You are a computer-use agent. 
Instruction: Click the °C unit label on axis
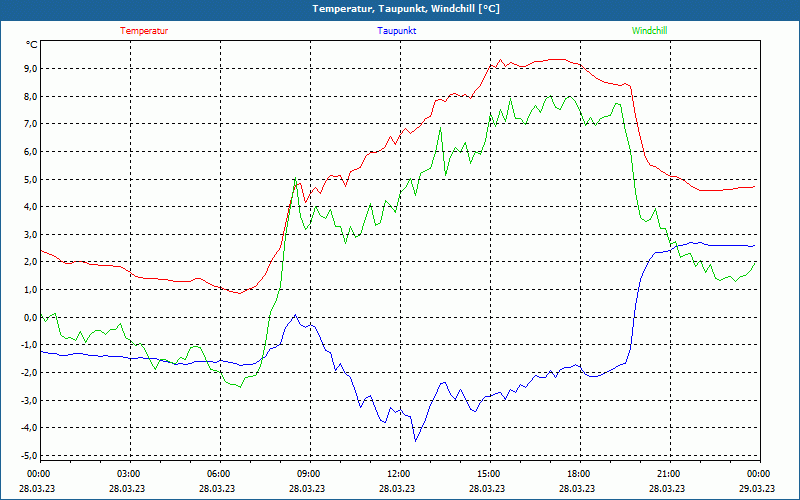[x=32, y=45]
